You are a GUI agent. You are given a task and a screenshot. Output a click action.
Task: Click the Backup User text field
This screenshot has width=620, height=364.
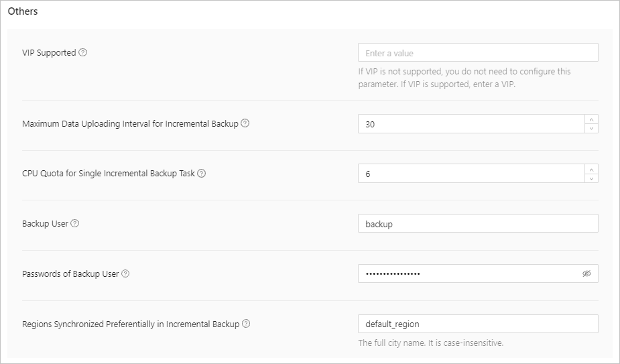click(477, 224)
